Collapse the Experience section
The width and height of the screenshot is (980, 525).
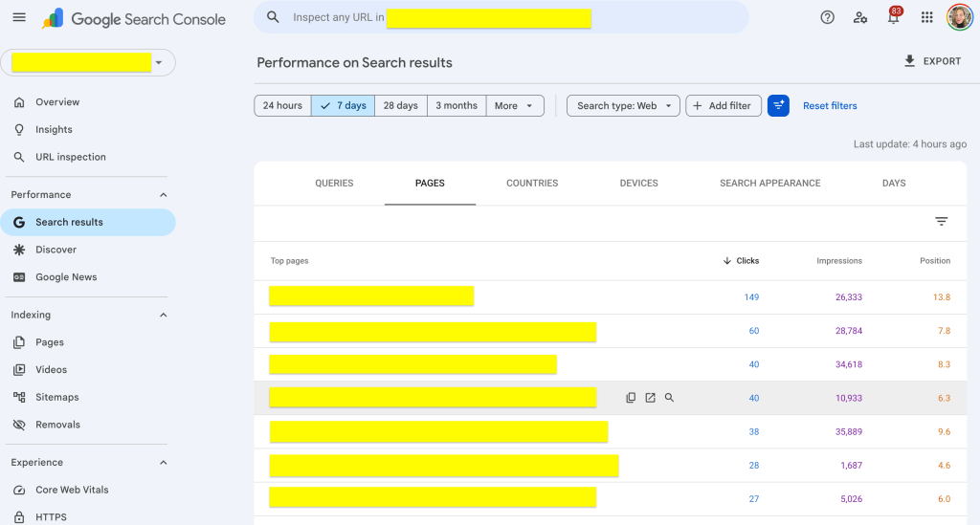click(x=163, y=463)
